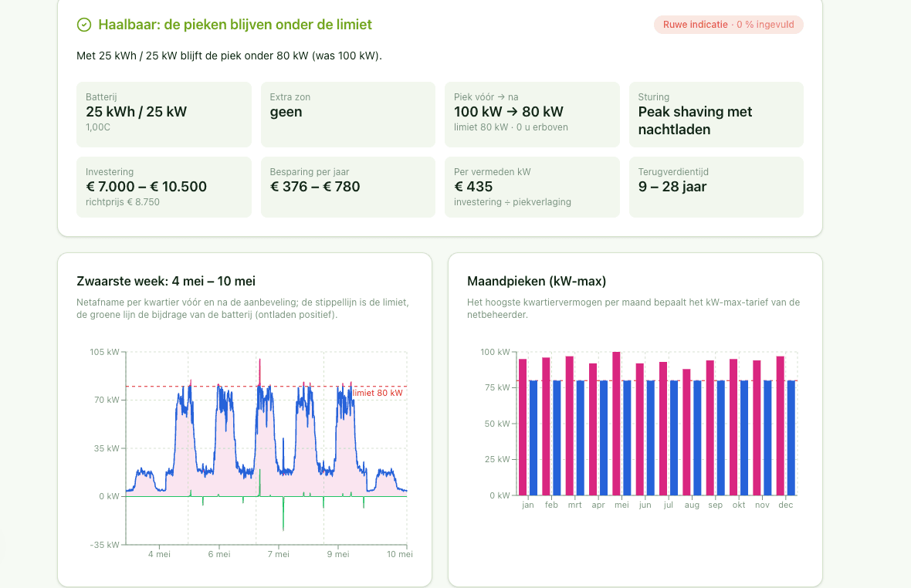Click the '50 kW' y-axis label in Maandpieken
This screenshot has height=588, width=911.
(497, 424)
